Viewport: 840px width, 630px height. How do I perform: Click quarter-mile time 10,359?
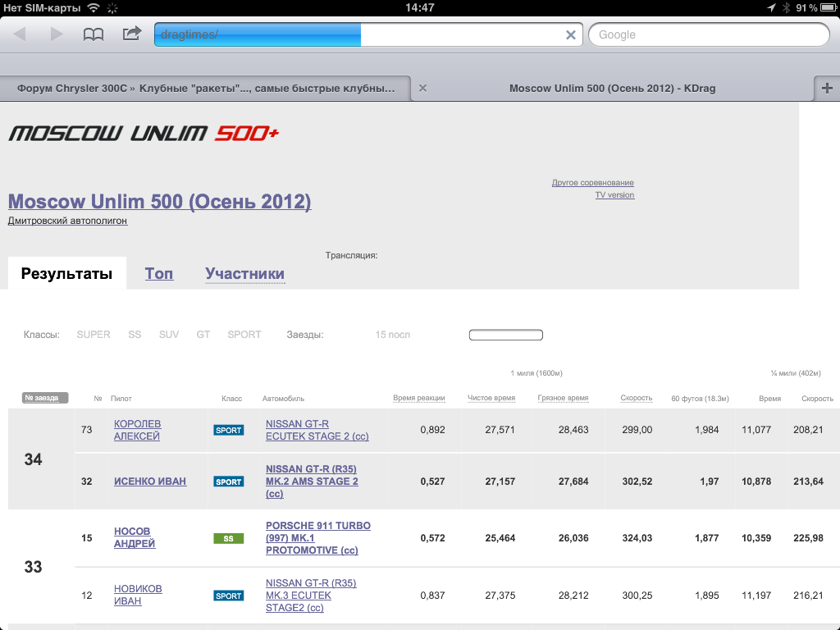[756, 538]
